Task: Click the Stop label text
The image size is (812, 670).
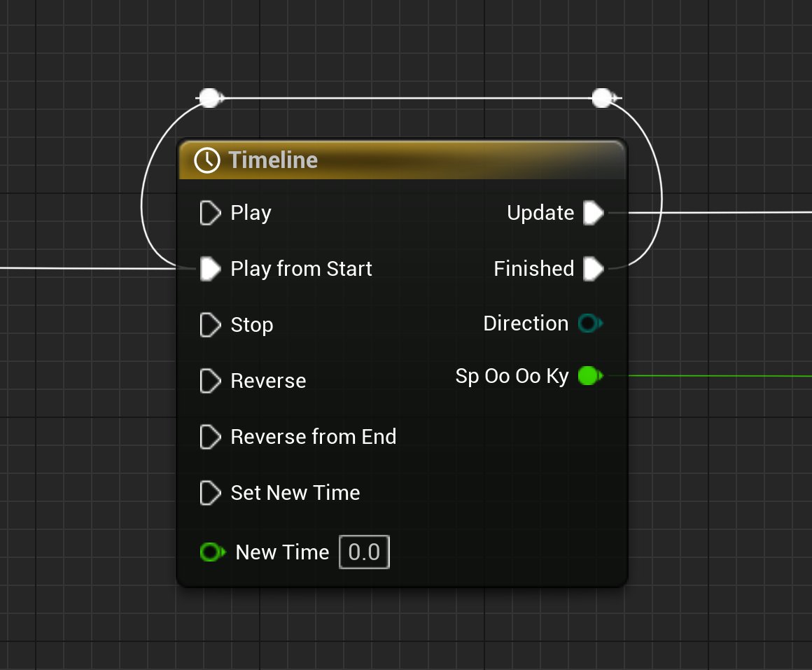Action: pos(252,325)
